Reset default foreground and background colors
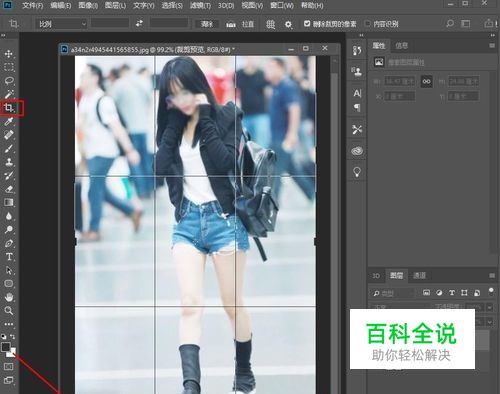This screenshot has height=394, width=500. pyautogui.click(x=4, y=336)
